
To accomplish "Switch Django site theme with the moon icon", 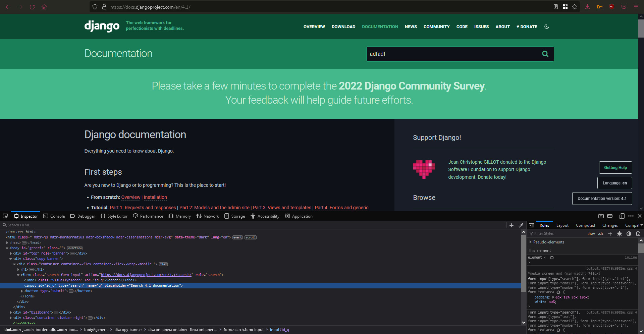I will coord(547,26).
